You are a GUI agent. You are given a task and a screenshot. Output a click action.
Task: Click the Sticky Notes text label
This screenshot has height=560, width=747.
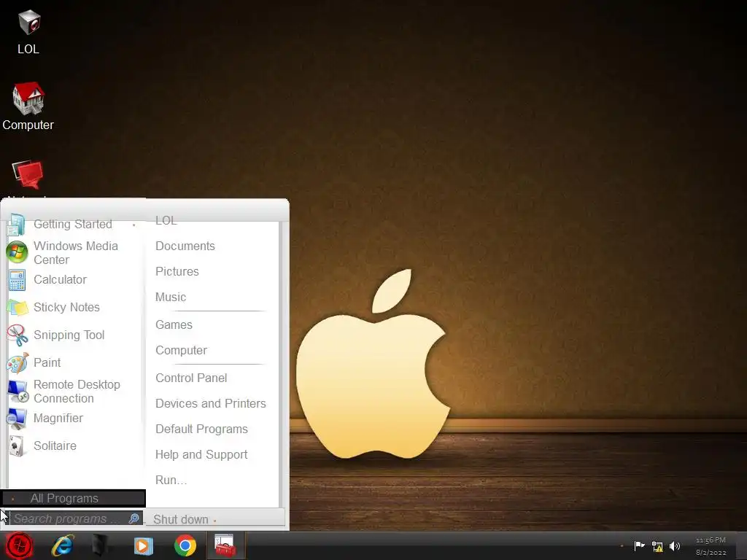(x=66, y=308)
